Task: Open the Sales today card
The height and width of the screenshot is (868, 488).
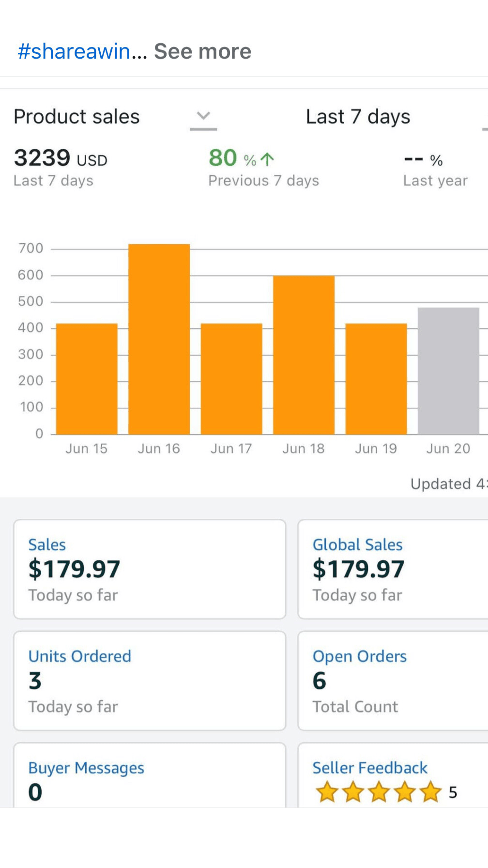Action: click(x=150, y=569)
